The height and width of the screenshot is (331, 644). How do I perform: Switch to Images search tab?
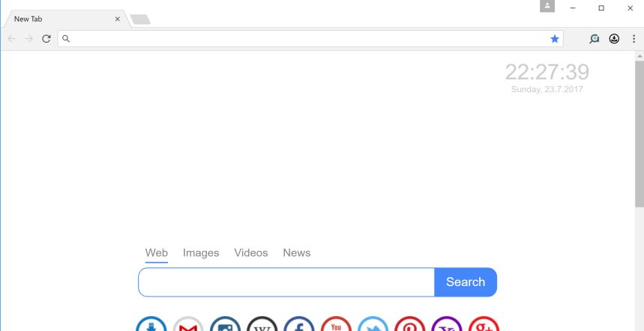click(x=201, y=253)
